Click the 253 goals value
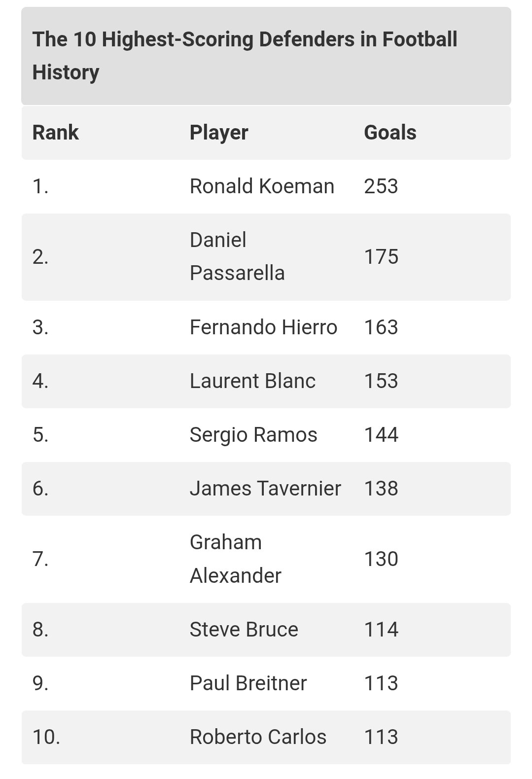 pyautogui.click(x=381, y=186)
